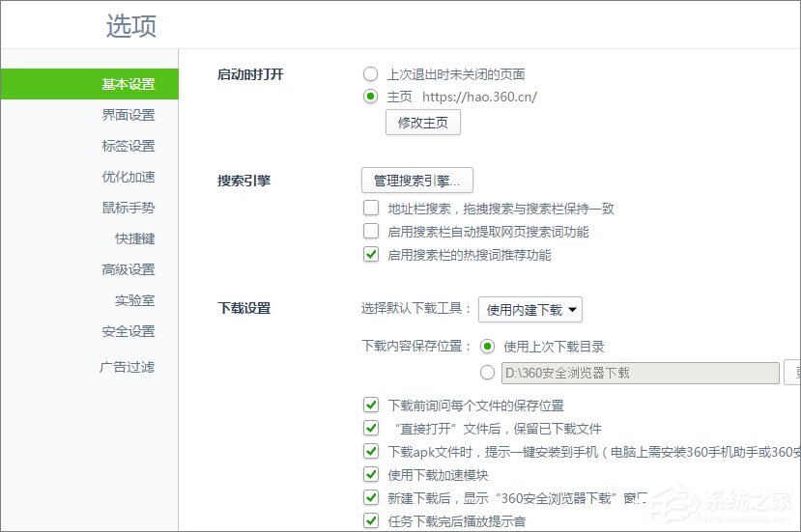The width and height of the screenshot is (801, 532).
Task: Click the 管理搜索引擎 button
Action: pos(416,180)
